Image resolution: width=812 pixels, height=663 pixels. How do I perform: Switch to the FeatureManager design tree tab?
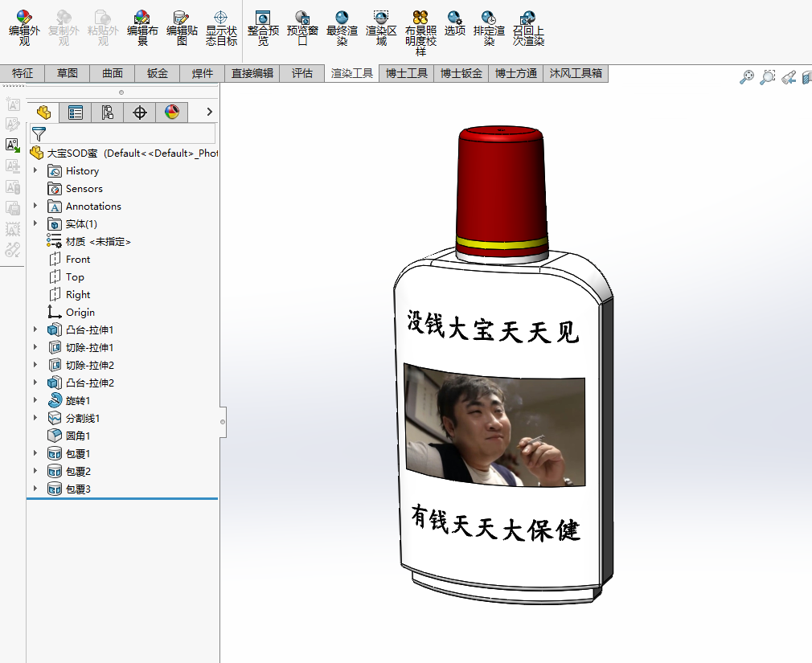coord(43,113)
